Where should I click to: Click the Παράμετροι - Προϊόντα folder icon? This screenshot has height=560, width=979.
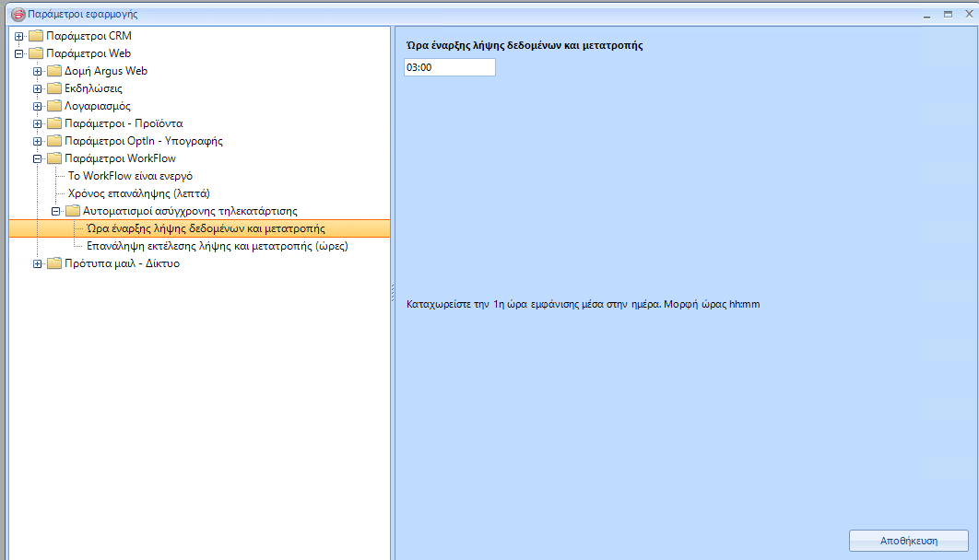tap(54, 123)
